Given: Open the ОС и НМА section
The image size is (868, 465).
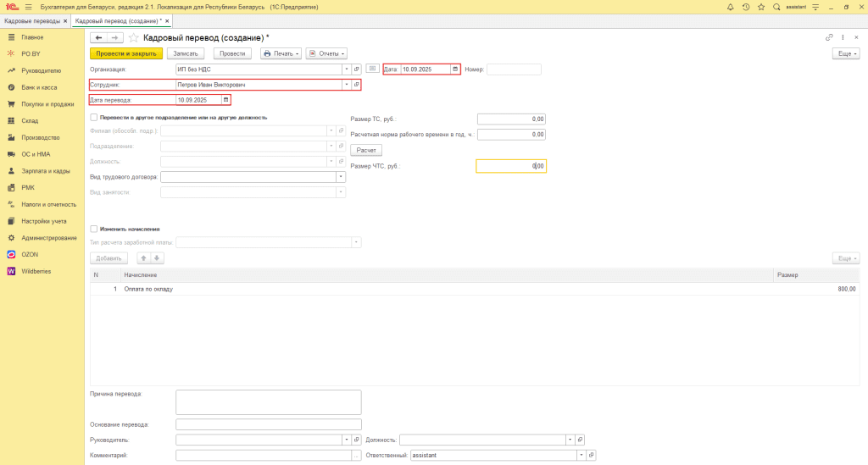Looking at the screenshot, I should coord(36,154).
